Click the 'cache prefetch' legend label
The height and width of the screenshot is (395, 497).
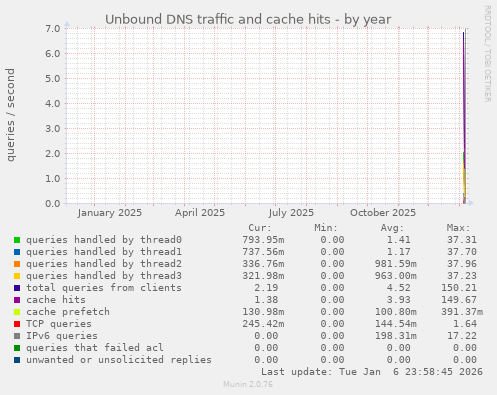click(x=68, y=312)
